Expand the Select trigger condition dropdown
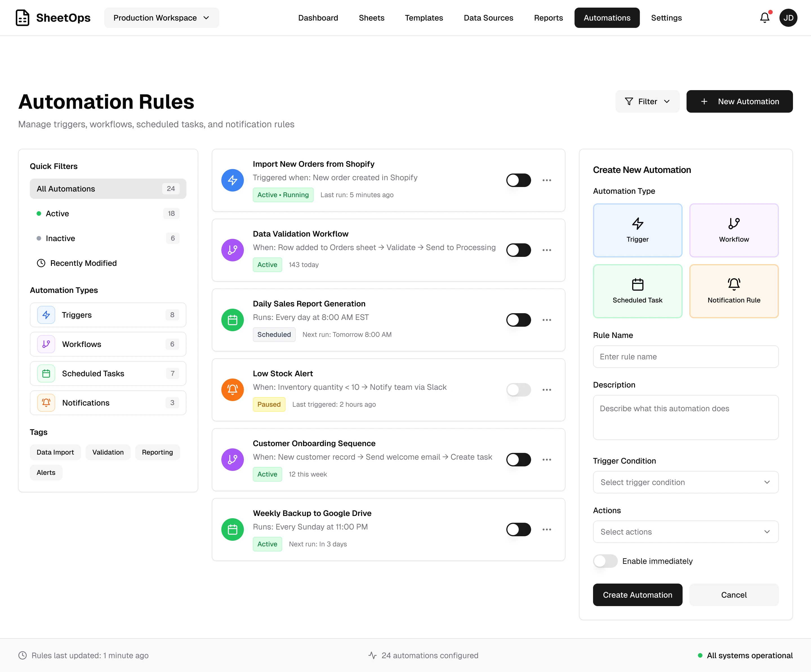 685,482
